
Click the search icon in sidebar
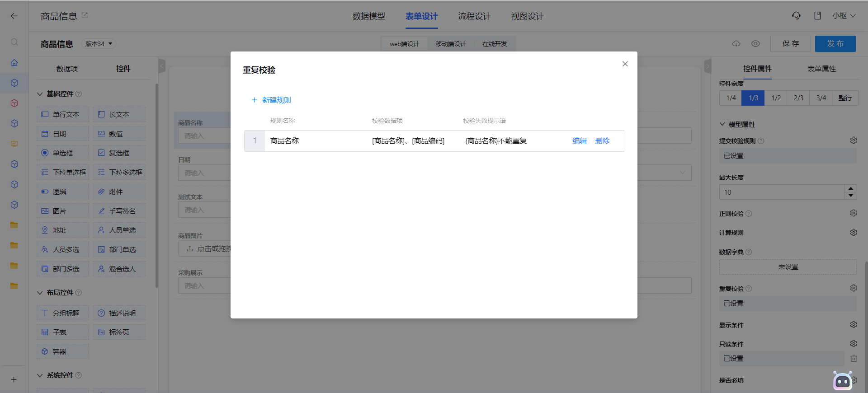[14, 42]
